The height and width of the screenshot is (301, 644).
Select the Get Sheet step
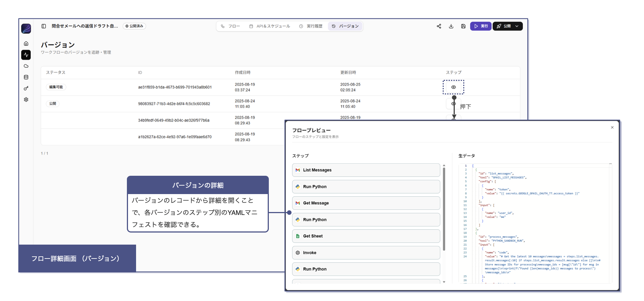[x=366, y=236]
